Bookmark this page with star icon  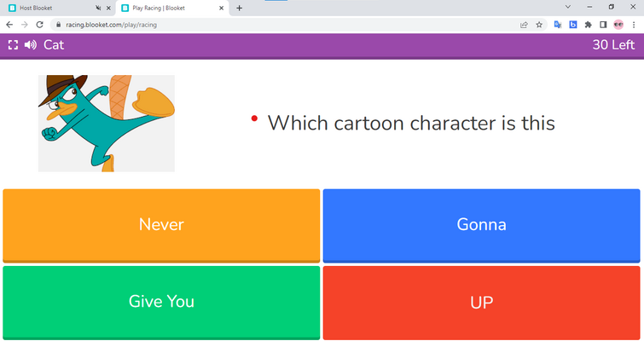(539, 25)
